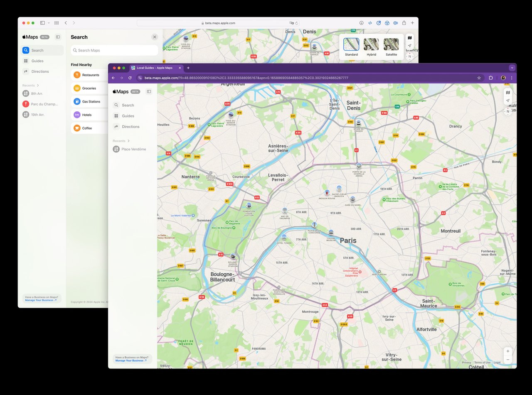Go forward in the Chrome toolbar
Viewport: 532px width, 395px height.
click(x=121, y=78)
